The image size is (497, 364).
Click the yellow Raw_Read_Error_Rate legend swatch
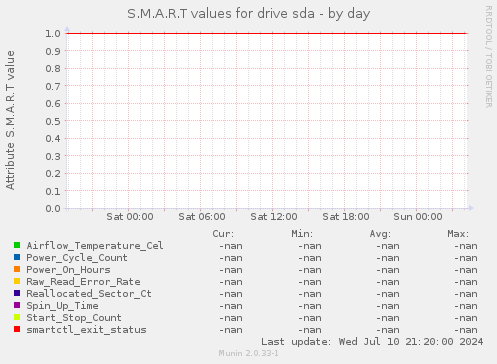click(x=17, y=281)
